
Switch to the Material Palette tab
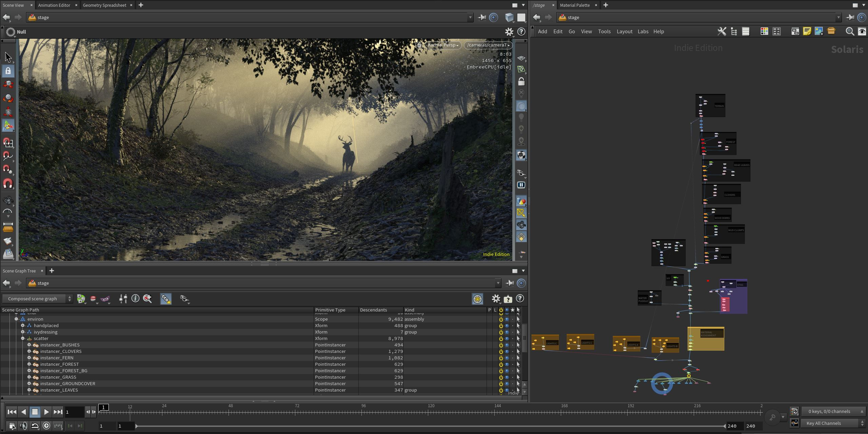coord(575,5)
